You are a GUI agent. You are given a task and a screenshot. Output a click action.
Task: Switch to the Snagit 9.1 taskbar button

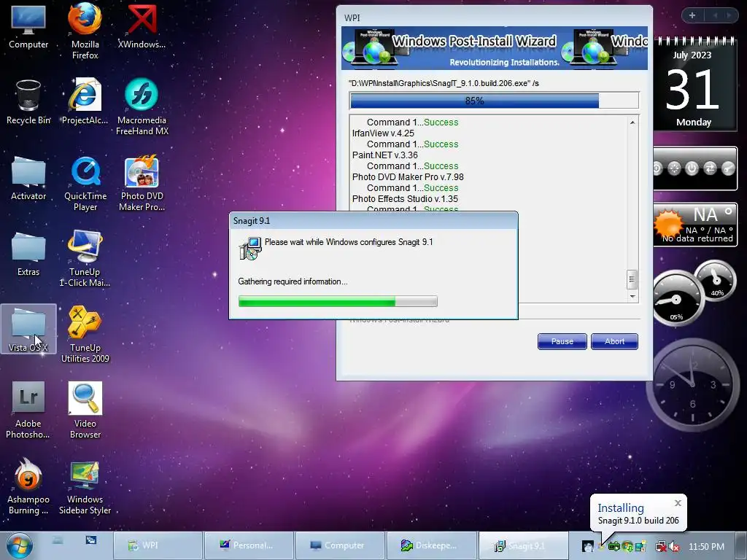pos(523,545)
